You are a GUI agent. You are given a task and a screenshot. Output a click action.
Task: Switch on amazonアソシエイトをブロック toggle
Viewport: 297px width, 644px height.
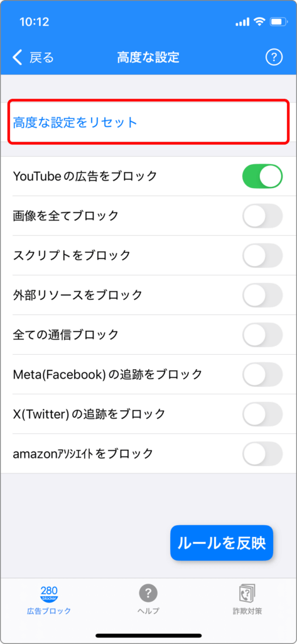262,454
